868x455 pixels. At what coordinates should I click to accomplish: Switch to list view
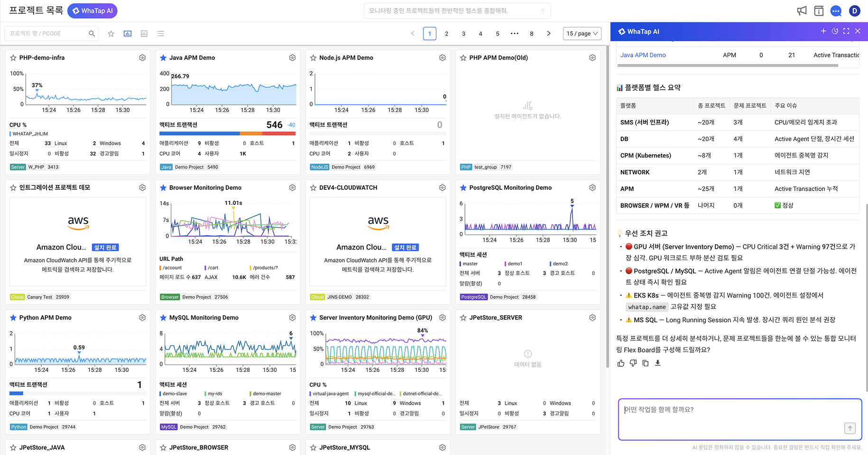161,34
